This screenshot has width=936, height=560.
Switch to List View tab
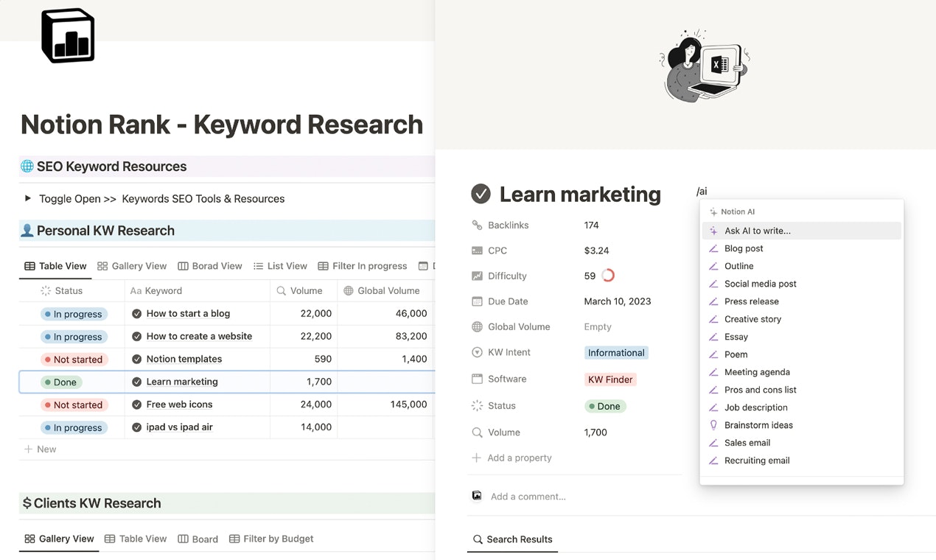tap(280, 266)
